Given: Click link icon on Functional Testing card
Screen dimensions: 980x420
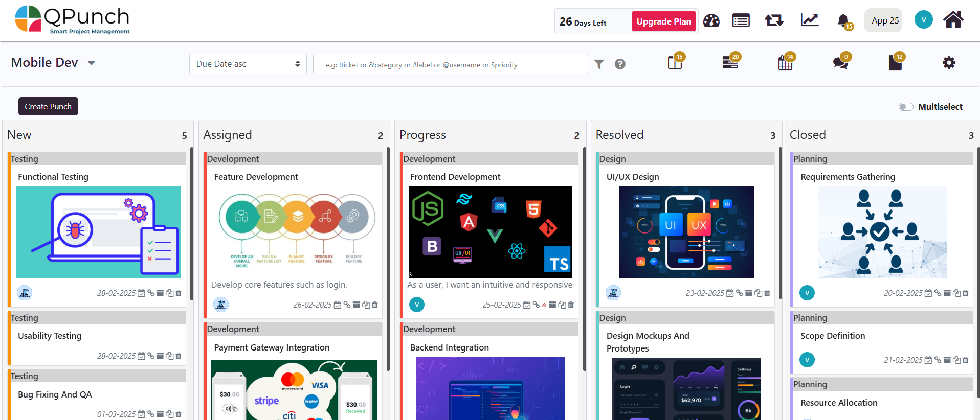Looking at the screenshot, I should coord(151,293).
